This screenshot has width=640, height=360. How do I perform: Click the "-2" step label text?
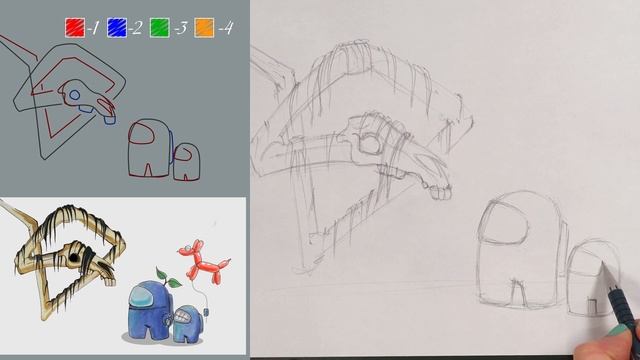[x=135, y=28]
